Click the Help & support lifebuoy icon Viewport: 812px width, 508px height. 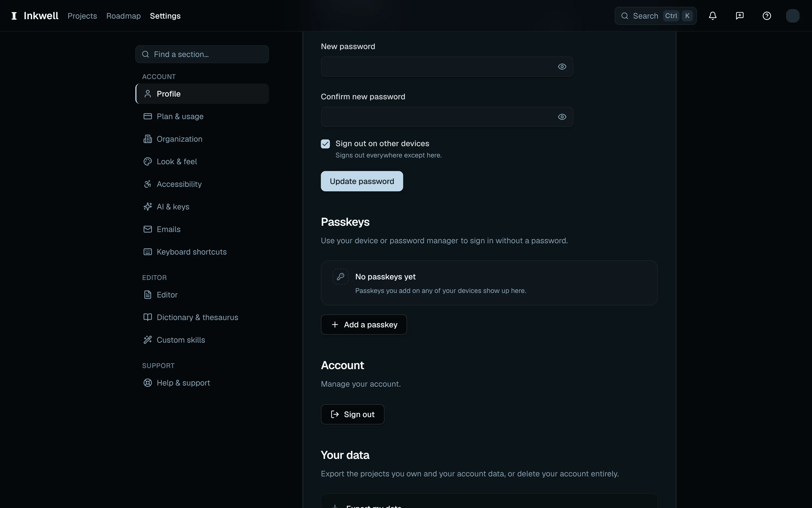[148, 383]
